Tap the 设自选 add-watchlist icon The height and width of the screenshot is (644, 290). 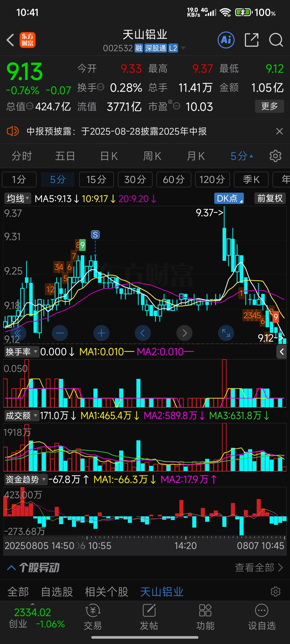tap(262, 617)
